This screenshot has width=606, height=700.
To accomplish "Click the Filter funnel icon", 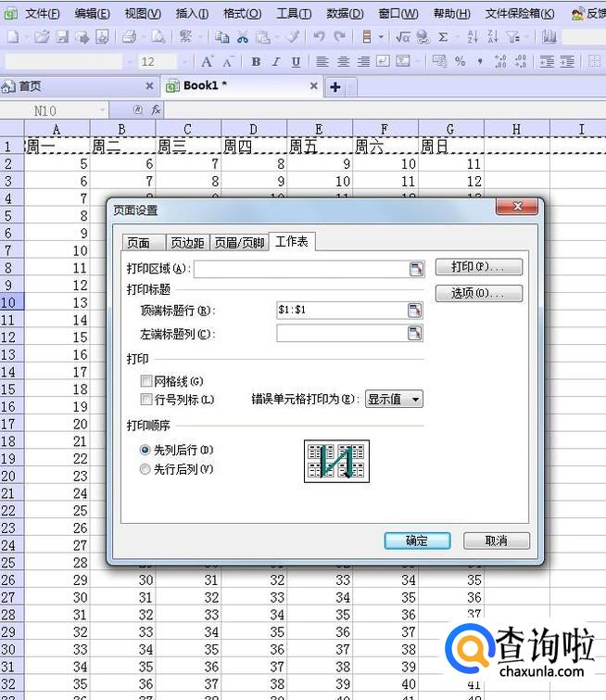I will [512, 36].
